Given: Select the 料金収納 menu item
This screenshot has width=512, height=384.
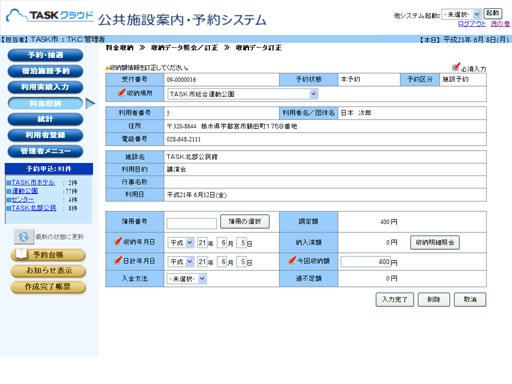Looking at the screenshot, I should point(45,103).
